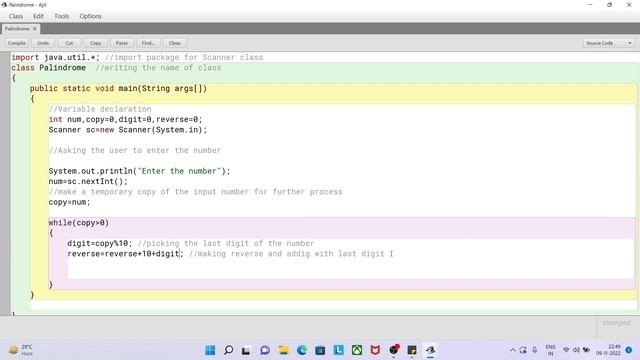640x360 pixels.
Task: Click the 'reverse=reverse*10+digit;' statement
Action: click(125, 254)
